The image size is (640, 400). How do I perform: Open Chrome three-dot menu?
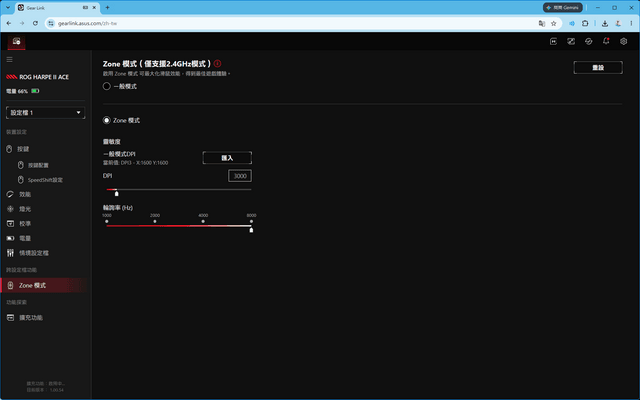[631, 23]
